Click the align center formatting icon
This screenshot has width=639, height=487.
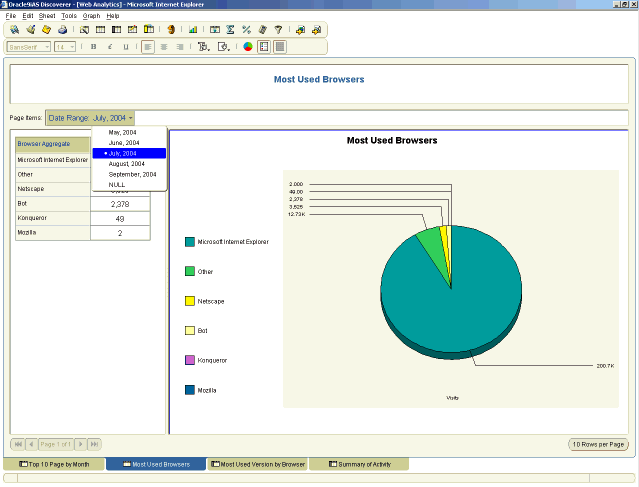tap(164, 47)
